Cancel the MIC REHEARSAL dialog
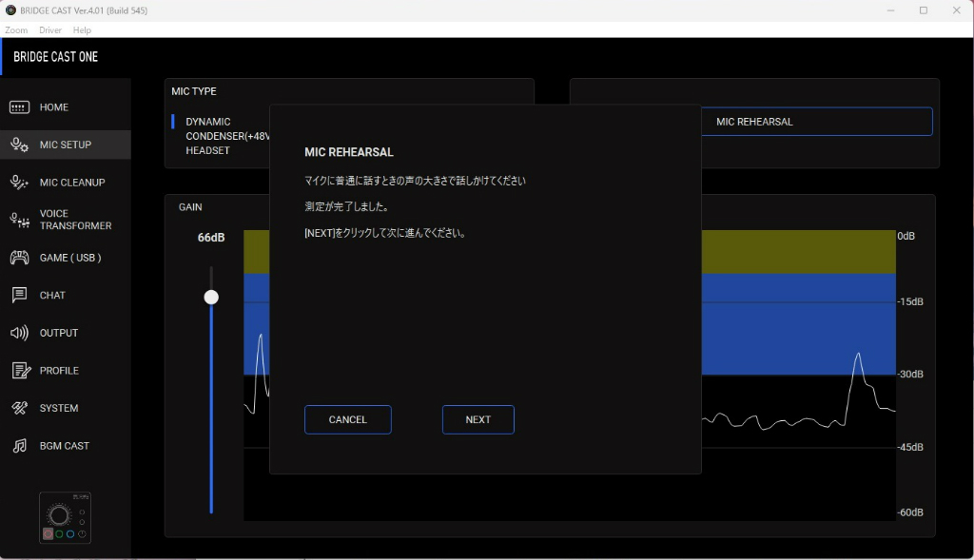 point(348,419)
